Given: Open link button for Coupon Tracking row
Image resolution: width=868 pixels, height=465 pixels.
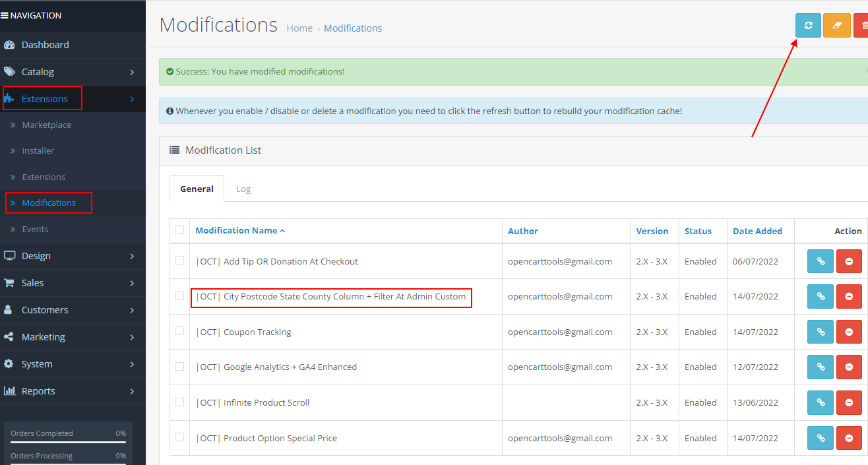Looking at the screenshot, I should pyautogui.click(x=821, y=332).
